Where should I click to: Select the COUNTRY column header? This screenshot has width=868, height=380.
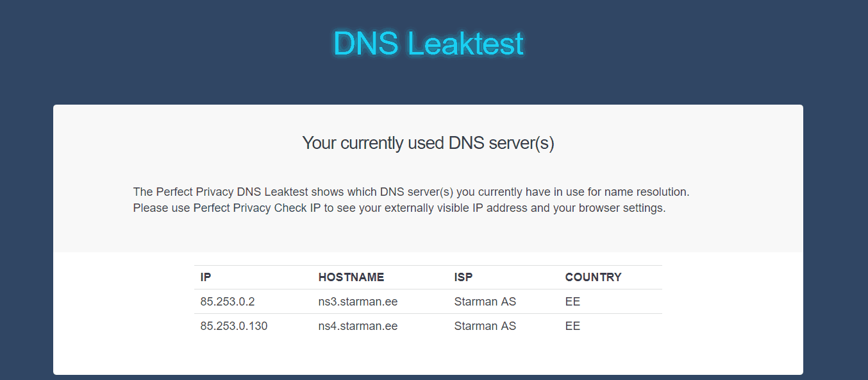tap(593, 277)
